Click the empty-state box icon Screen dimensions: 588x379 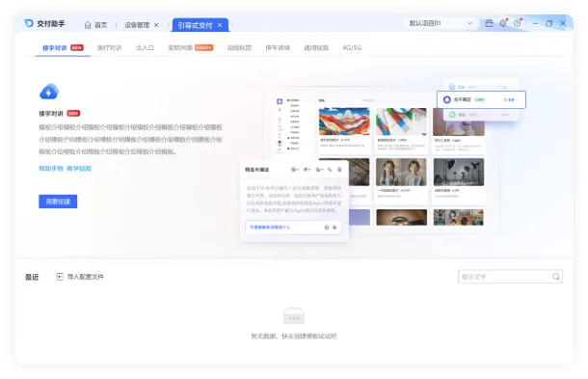294,316
